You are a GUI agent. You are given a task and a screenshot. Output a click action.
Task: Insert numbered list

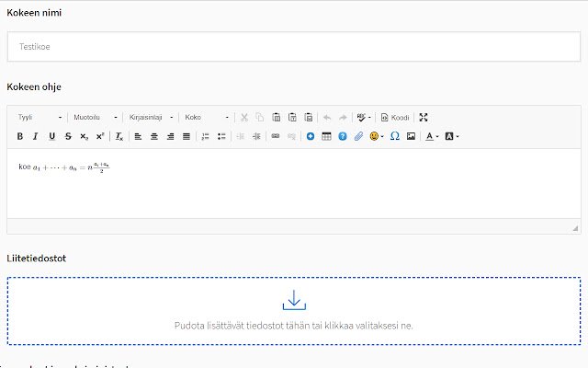205,136
